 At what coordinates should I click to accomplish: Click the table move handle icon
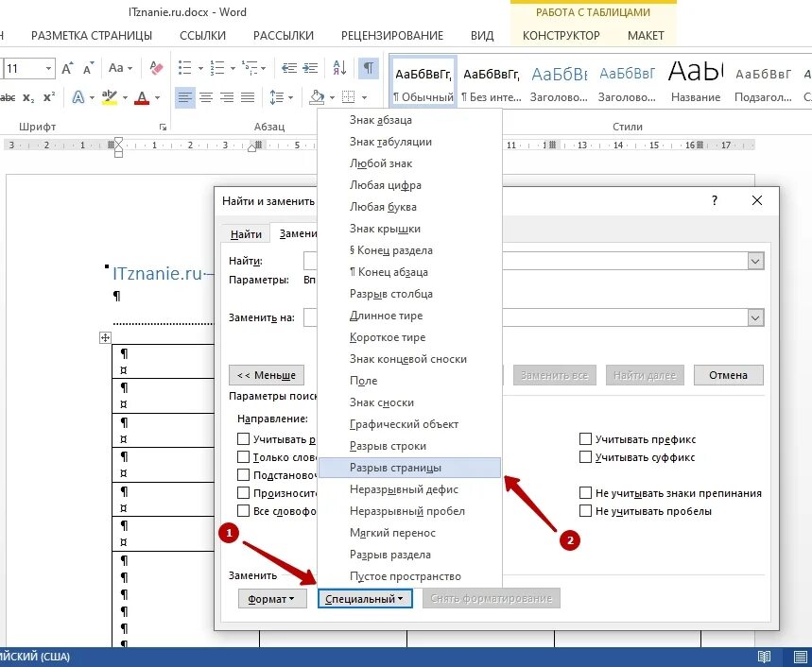click(105, 338)
